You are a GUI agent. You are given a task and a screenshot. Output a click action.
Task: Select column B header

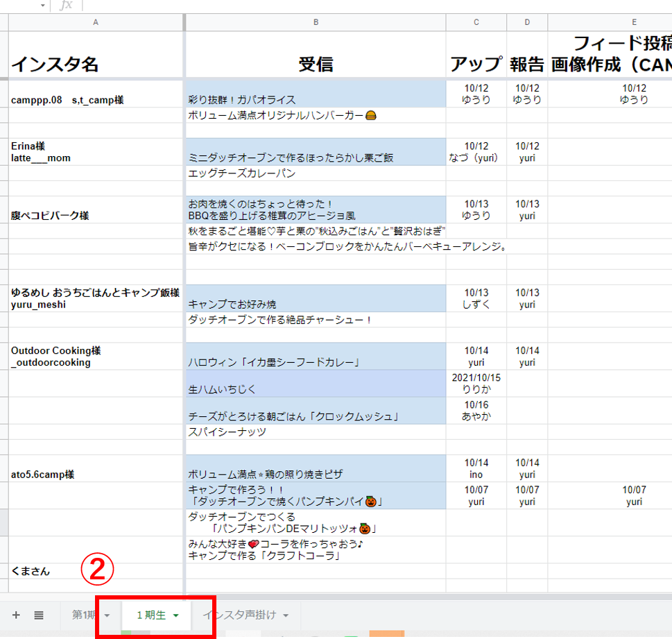pos(316,22)
